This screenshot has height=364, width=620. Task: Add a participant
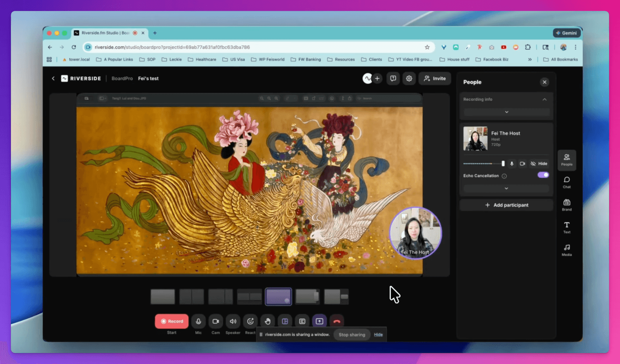506,205
